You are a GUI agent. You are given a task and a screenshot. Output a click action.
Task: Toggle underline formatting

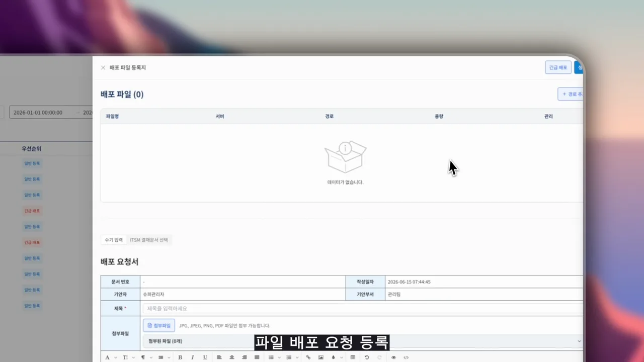(205, 357)
